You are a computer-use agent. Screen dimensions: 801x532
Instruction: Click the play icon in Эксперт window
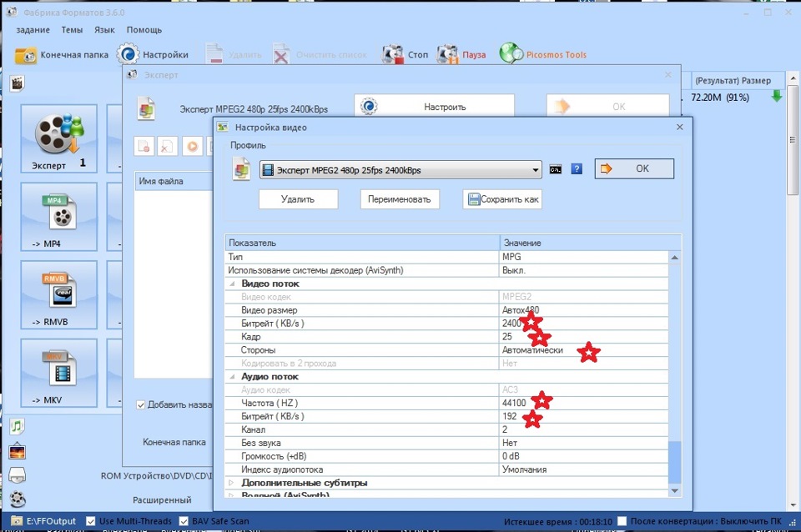[193, 147]
